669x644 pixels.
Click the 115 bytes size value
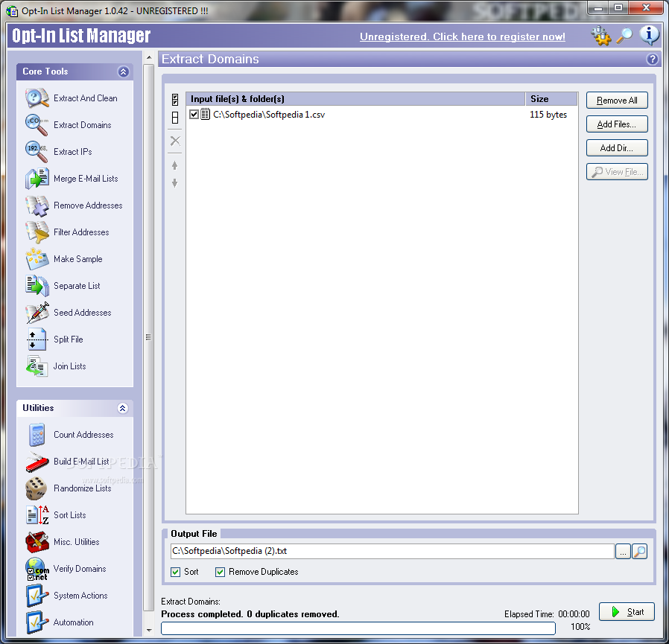click(548, 115)
